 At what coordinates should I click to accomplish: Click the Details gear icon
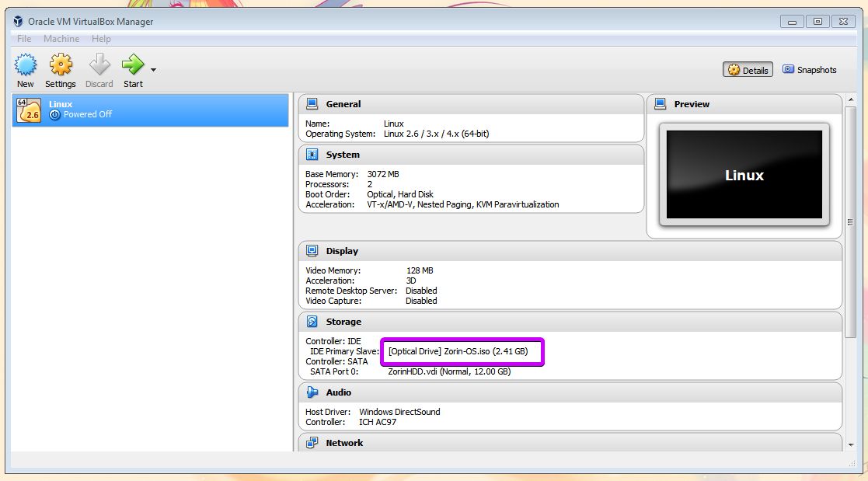pyautogui.click(x=734, y=70)
